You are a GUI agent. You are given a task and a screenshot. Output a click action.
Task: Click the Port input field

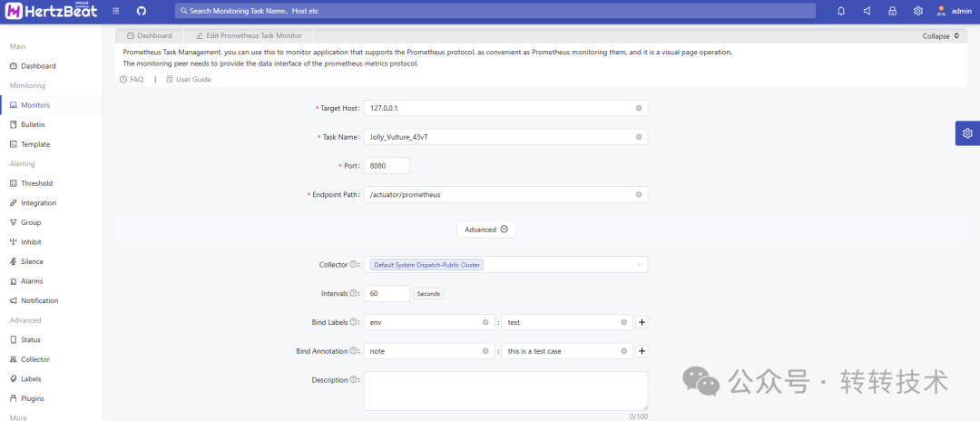tap(387, 165)
